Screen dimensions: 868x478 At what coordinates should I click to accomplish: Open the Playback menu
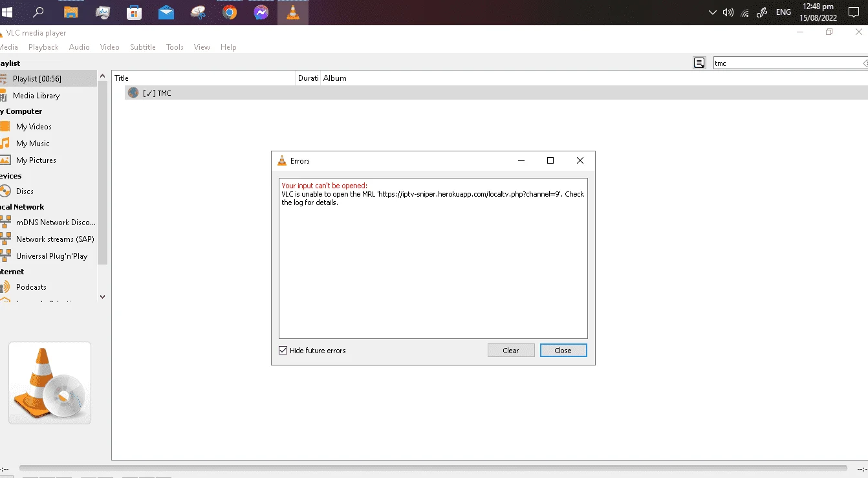pyautogui.click(x=43, y=47)
